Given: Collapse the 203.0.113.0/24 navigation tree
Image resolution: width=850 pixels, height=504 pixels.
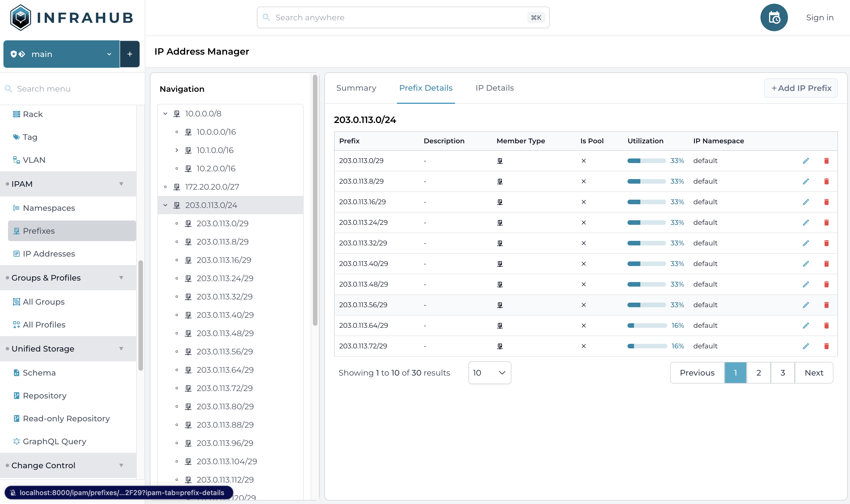Looking at the screenshot, I should 167,205.
